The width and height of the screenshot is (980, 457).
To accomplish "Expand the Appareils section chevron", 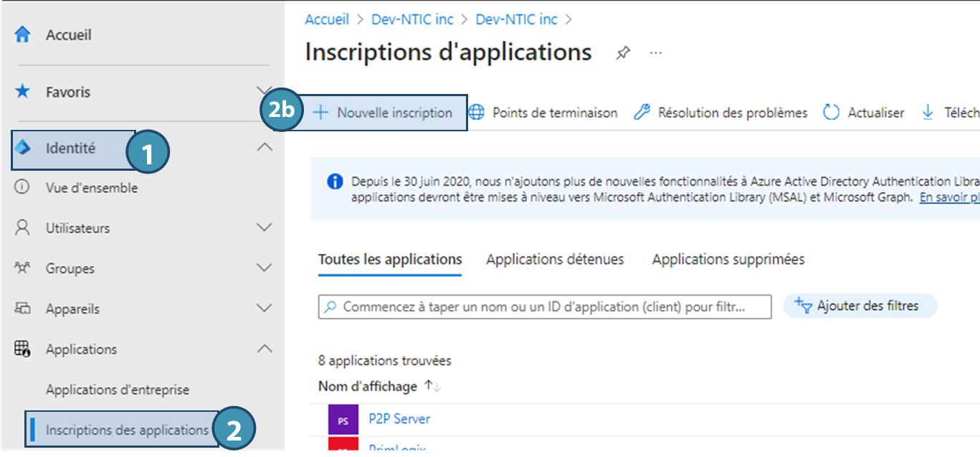I will [265, 308].
